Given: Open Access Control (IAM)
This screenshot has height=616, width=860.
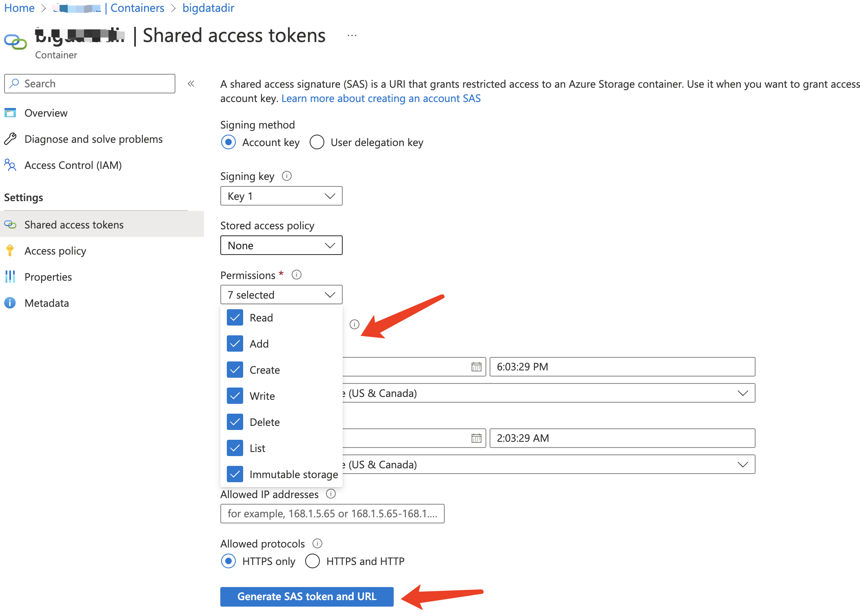Looking at the screenshot, I should pos(73,165).
